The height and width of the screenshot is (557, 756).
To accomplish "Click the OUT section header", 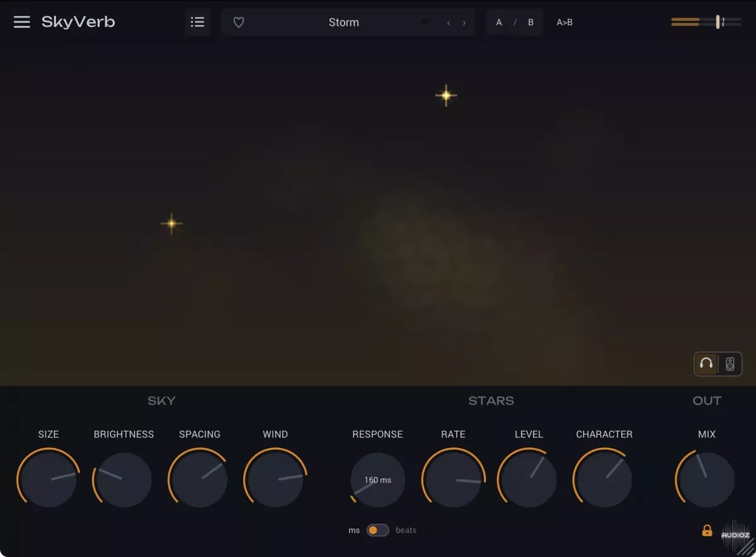I will (x=707, y=401).
